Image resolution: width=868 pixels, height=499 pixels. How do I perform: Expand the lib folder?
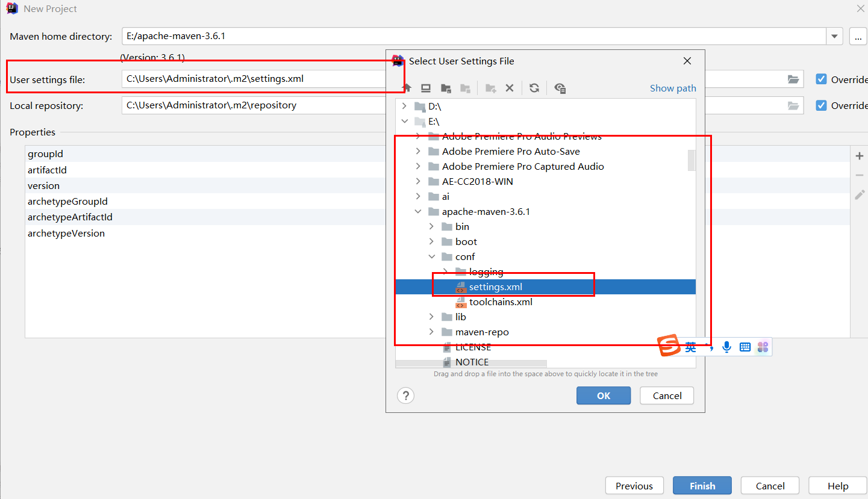point(431,317)
